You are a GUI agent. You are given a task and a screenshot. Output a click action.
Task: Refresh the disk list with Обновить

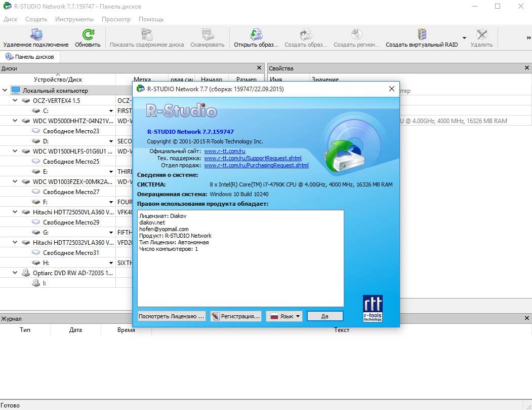click(x=88, y=34)
